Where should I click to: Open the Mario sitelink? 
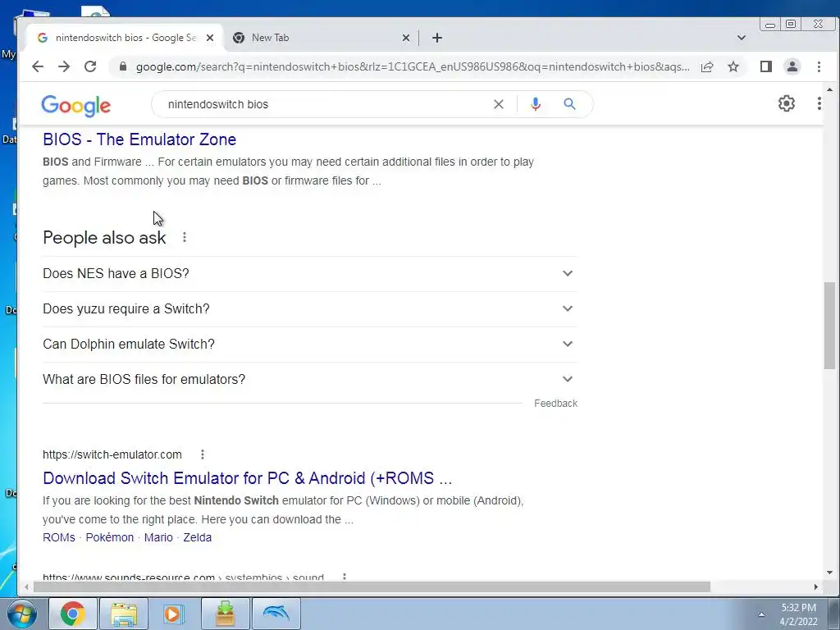click(x=158, y=537)
